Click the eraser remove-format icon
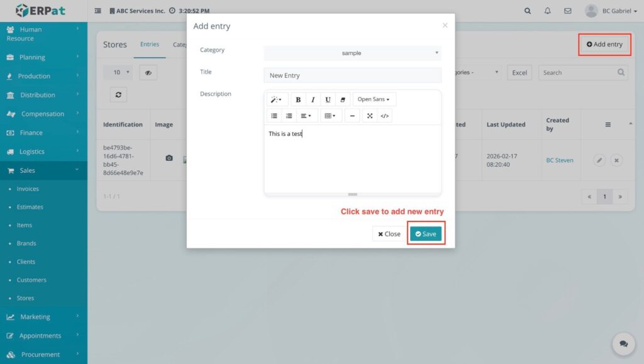This screenshot has height=364, width=644. [x=343, y=99]
